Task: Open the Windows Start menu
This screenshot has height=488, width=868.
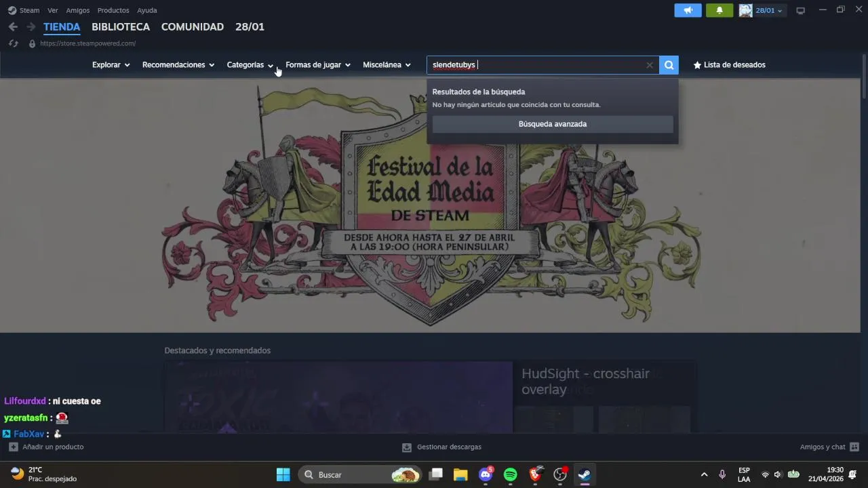Action: point(283,474)
